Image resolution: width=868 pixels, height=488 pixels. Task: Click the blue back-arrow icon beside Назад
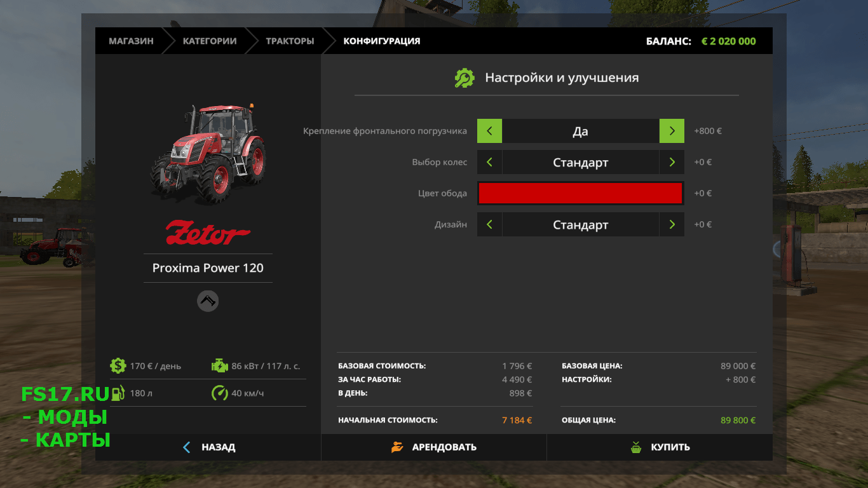[186, 447]
